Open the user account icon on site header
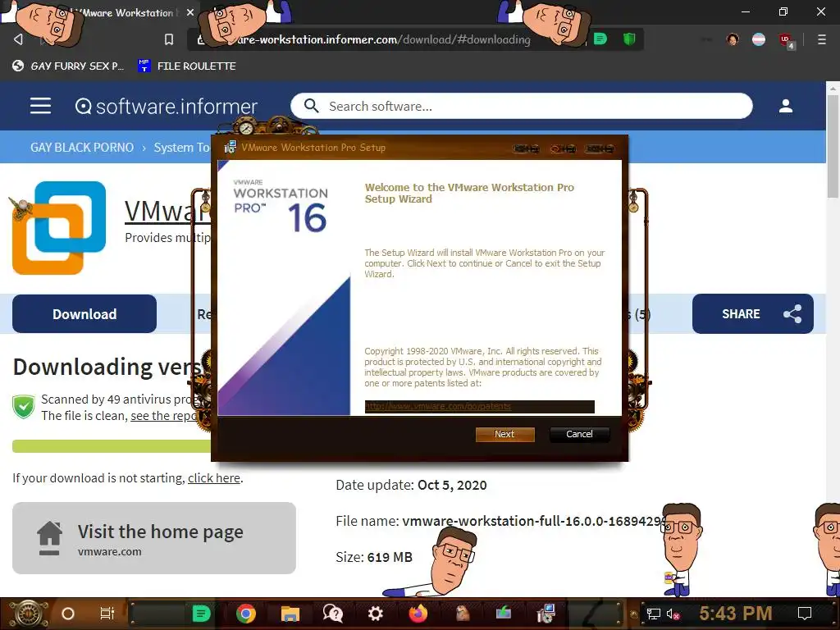840x630 pixels. tap(785, 106)
